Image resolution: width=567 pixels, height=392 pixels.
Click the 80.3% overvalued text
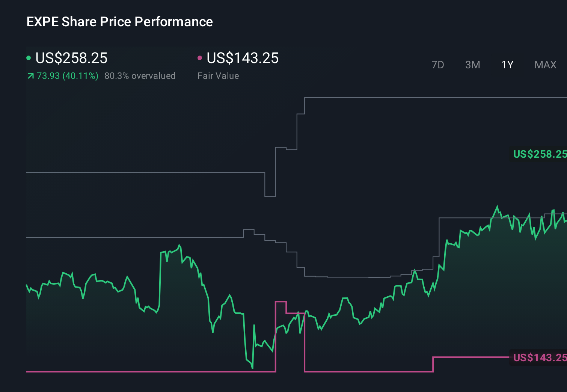coord(140,76)
